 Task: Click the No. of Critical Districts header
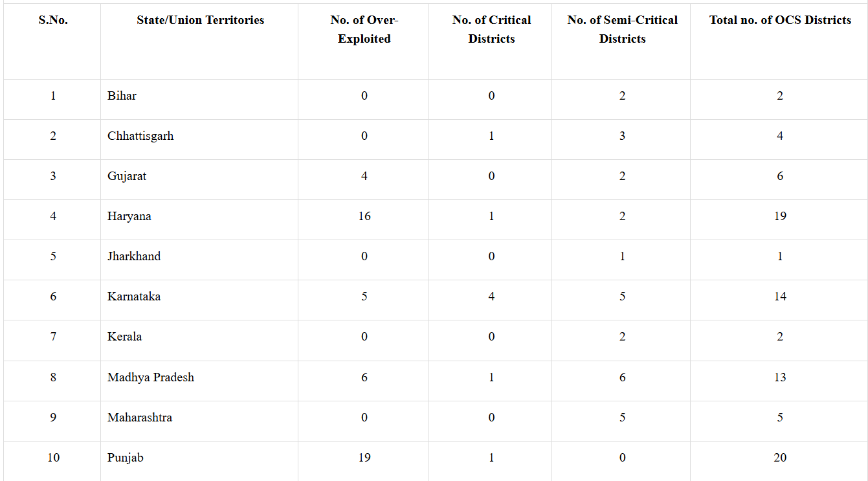point(491,29)
